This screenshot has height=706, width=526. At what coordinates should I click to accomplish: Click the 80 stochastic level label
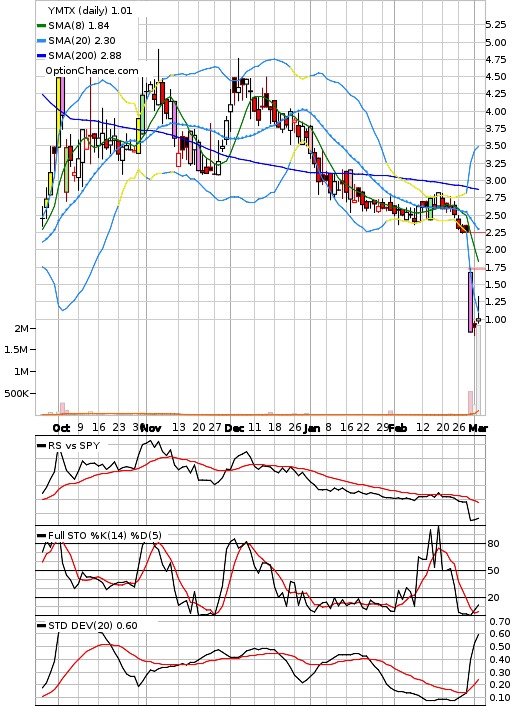pyautogui.click(x=494, y=543)
